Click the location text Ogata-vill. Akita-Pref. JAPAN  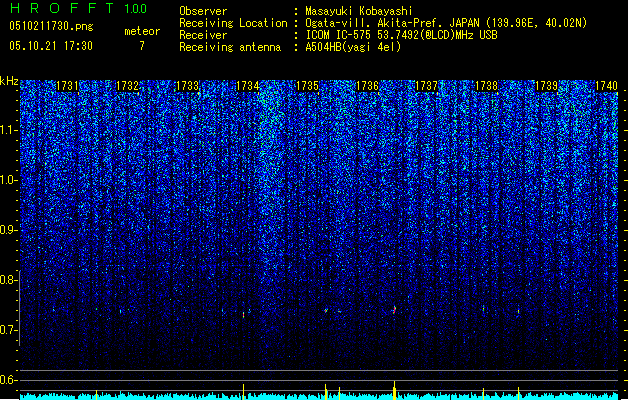pos(392,23)
